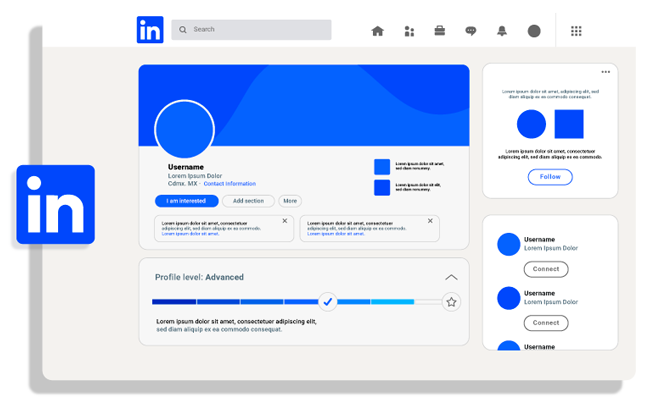Click second suggested user's avatar
The image size is (654, 408).
[509, 298]
